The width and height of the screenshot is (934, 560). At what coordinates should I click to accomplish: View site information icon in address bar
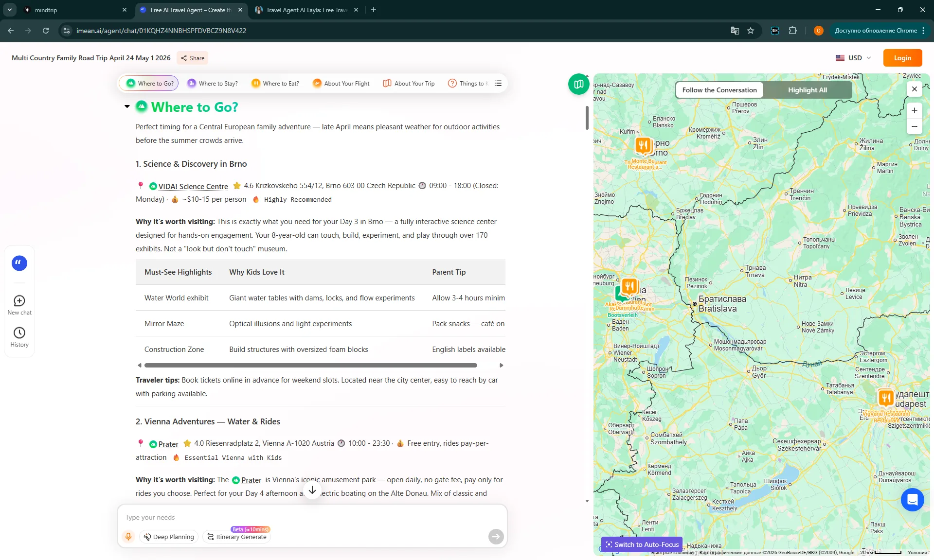point(67,31)
